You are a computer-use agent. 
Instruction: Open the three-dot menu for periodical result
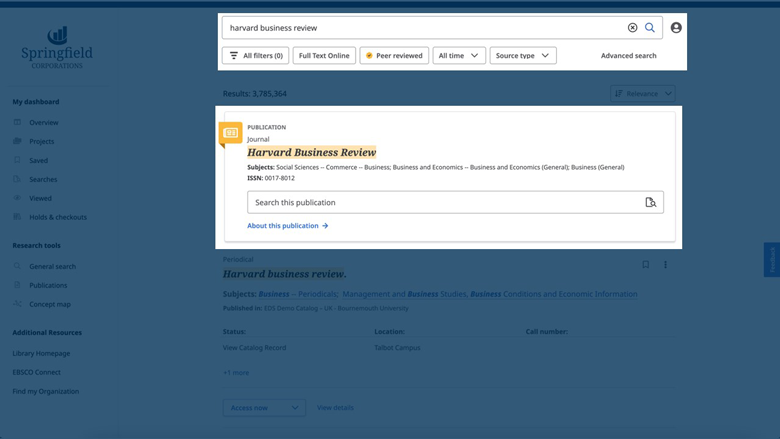[665, 264]
